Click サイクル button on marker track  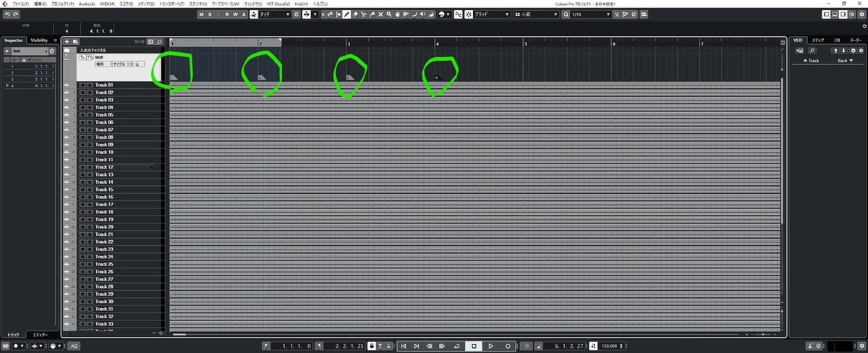119,64
